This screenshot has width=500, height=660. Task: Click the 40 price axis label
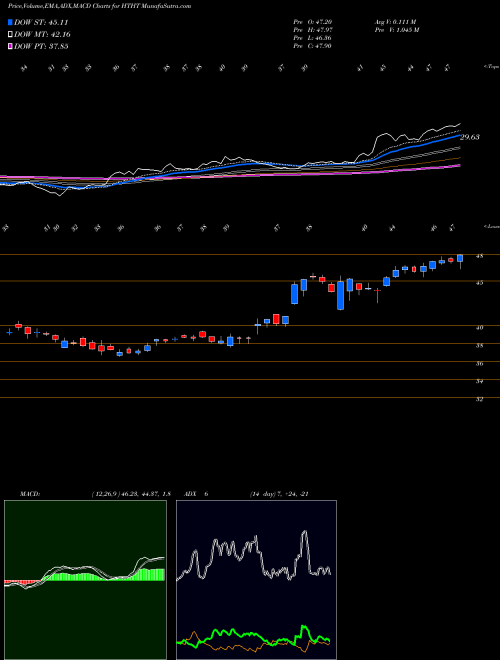tap(479, 327)
